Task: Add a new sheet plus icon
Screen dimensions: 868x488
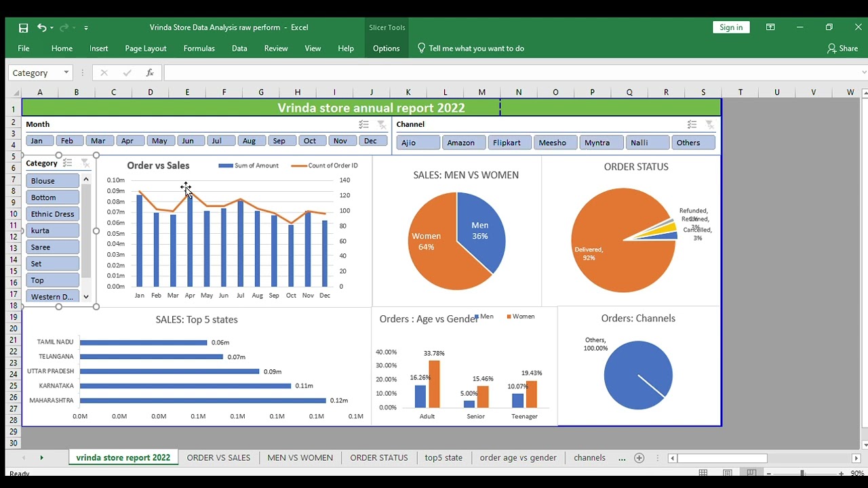Action: coord(639,458)
